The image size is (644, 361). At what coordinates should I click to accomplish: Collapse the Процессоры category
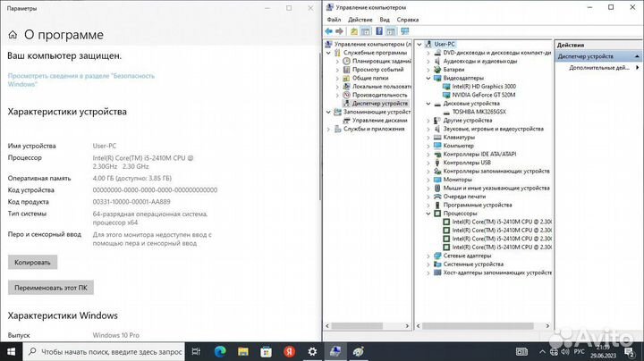(428, 214)
